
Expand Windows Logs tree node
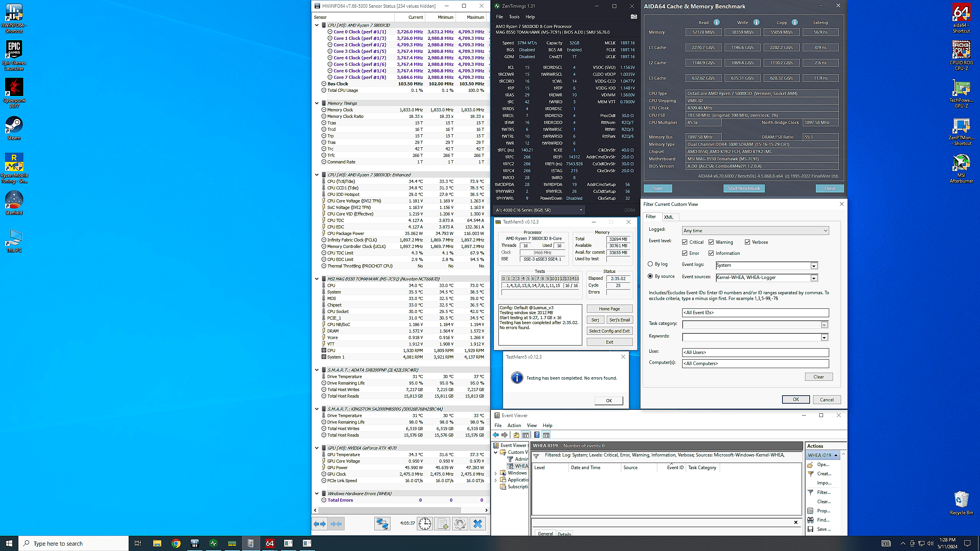[496, 473]
